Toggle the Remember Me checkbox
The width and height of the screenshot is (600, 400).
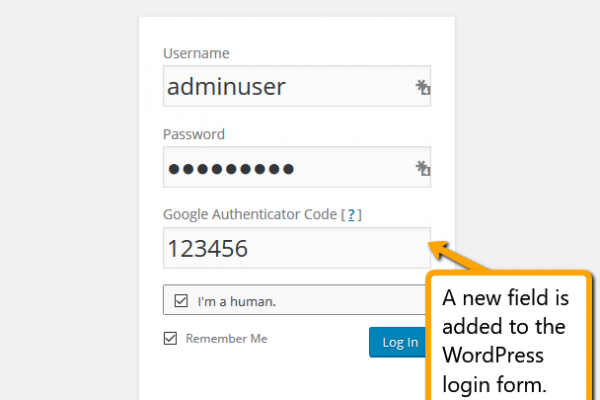pyautogui.click(x=170, y=339)
